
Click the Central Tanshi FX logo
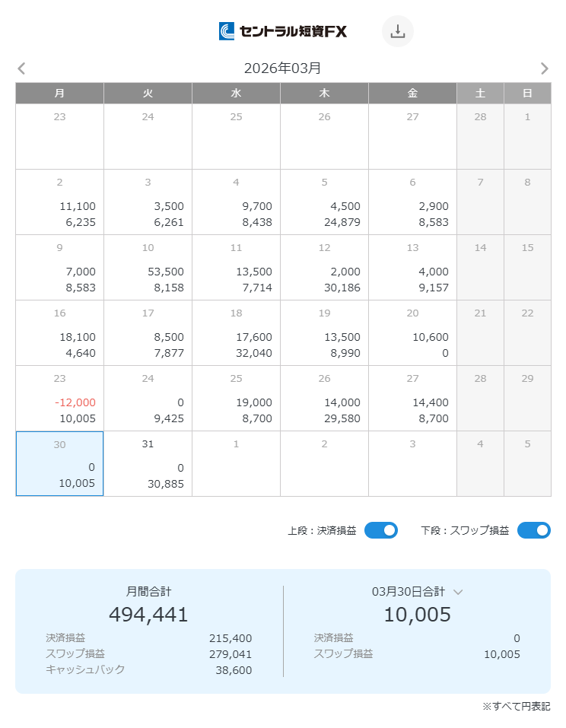click(x=283, y=31)
